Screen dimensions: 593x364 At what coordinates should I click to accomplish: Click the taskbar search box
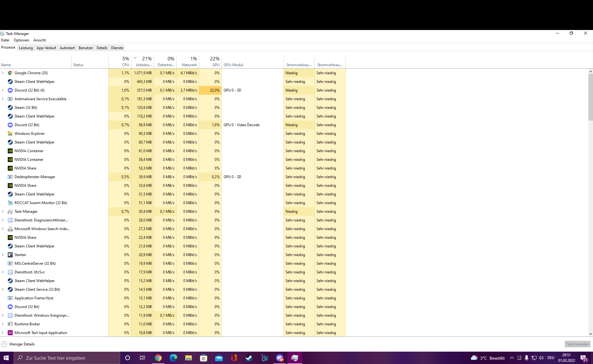pyautogui.click(x=67, y=358)
